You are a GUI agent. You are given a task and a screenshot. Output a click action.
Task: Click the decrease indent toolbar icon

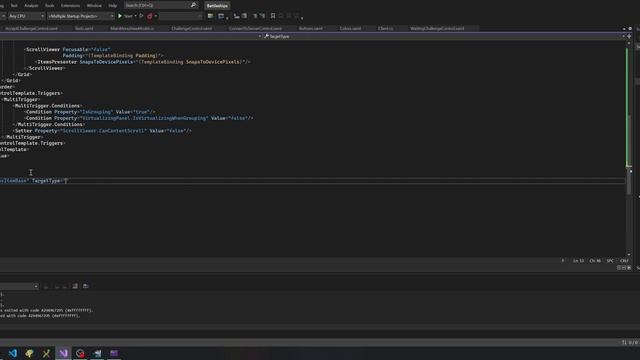pos(237,16)
